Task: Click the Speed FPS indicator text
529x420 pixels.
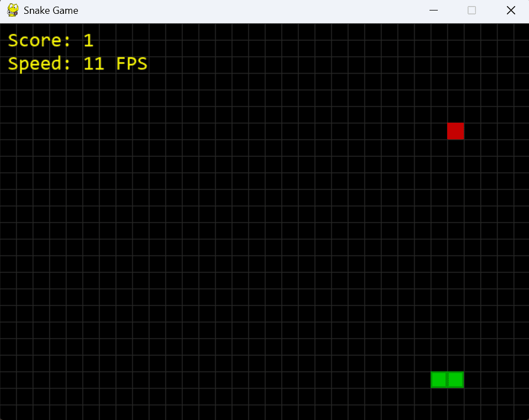Action: coord(77,63)
